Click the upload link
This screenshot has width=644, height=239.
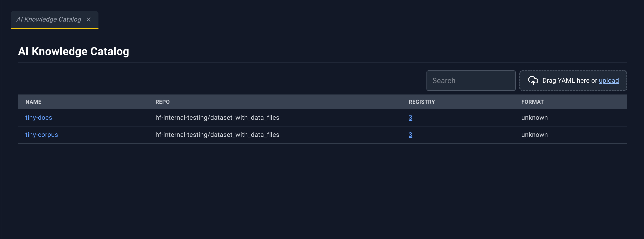tap(609, 81)
